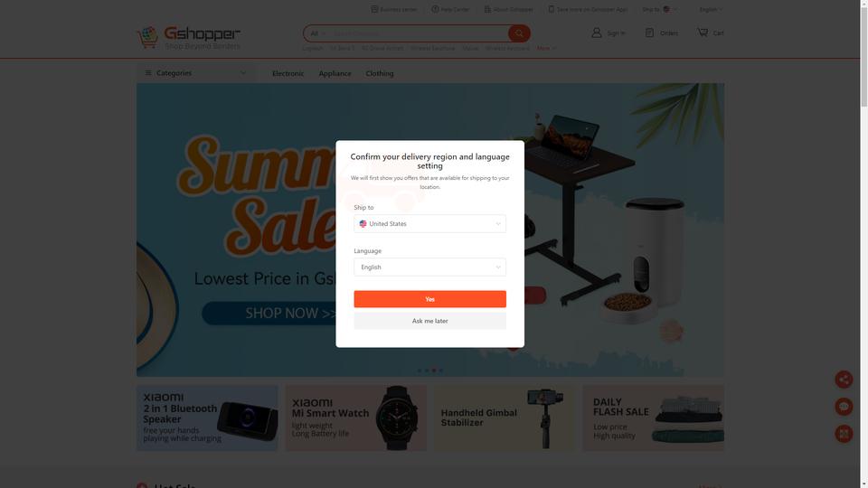Viewport: 868px width, 488px height.
Task: Open the Mi Smart Watch banner
Action: (355, 418)
